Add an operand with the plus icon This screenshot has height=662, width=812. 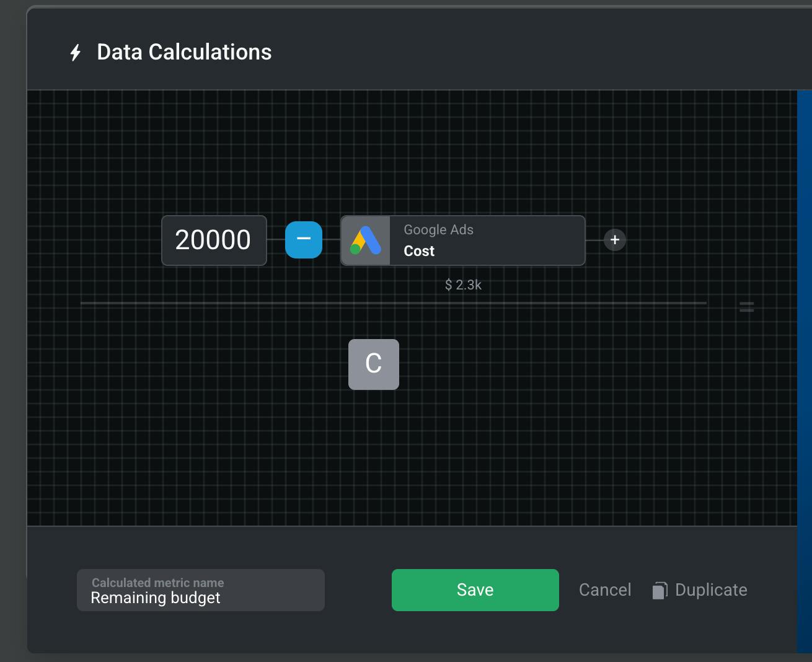pyautogui.click(x=615, y=240)
